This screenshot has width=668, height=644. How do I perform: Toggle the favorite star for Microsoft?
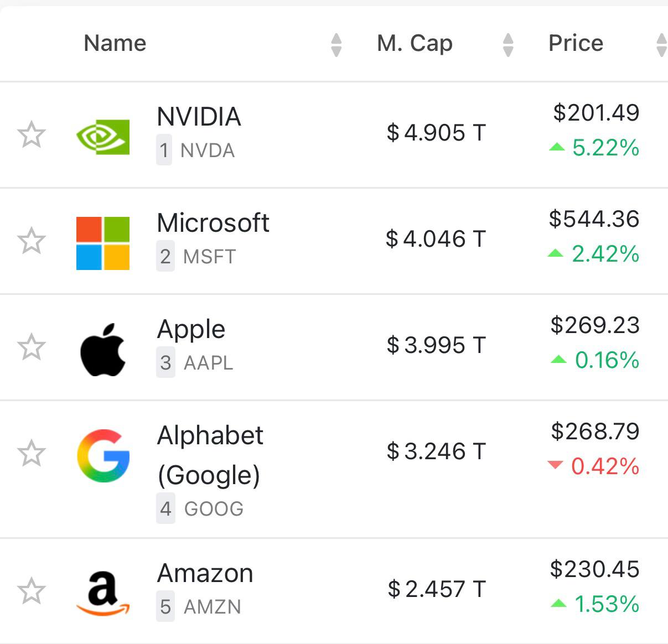pos(31,241)
